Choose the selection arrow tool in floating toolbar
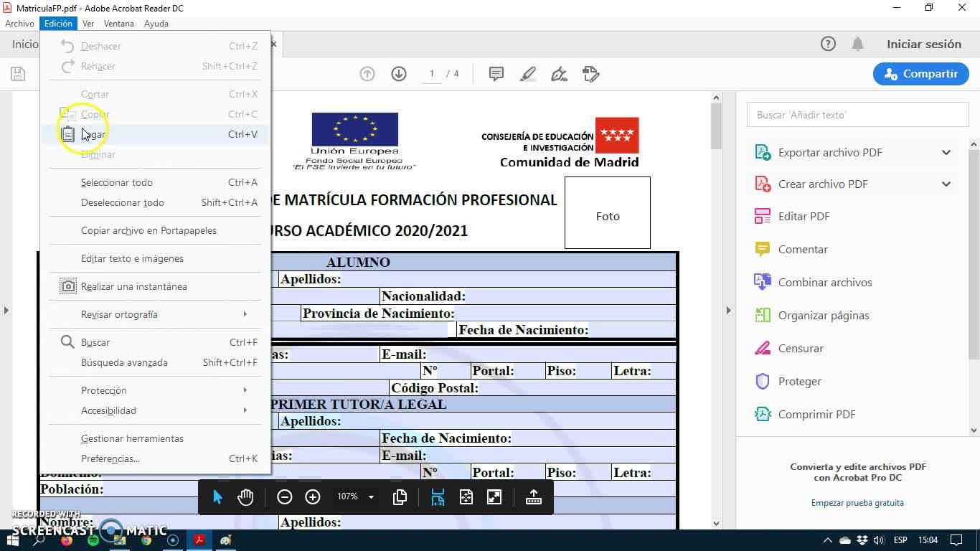980x551 pixels. pyautogui.click(x=218, y=497)
